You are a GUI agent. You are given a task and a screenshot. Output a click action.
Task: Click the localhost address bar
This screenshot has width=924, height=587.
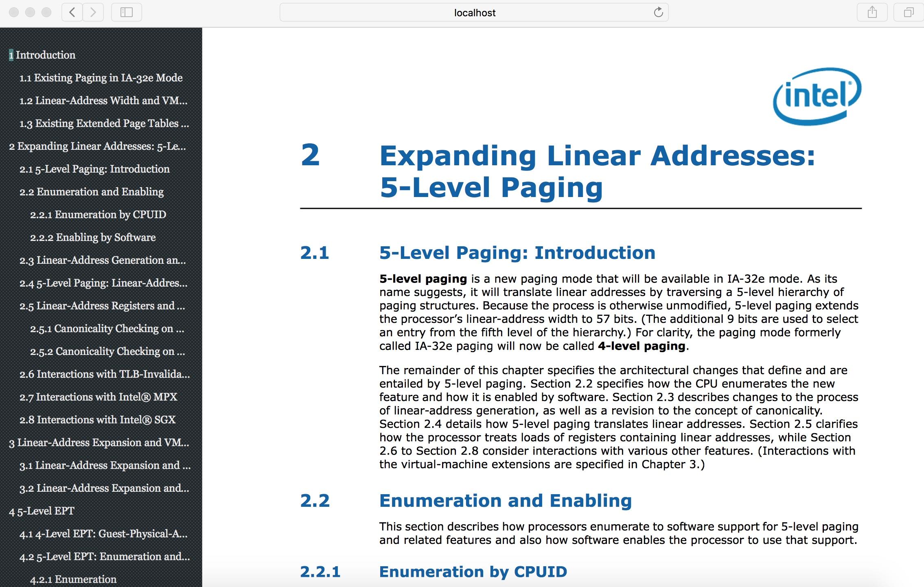[474, 13]
